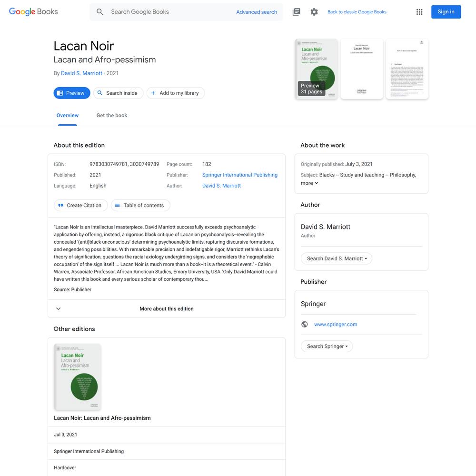Open the Table of contents
476x476 pixels.
[140, 205]
